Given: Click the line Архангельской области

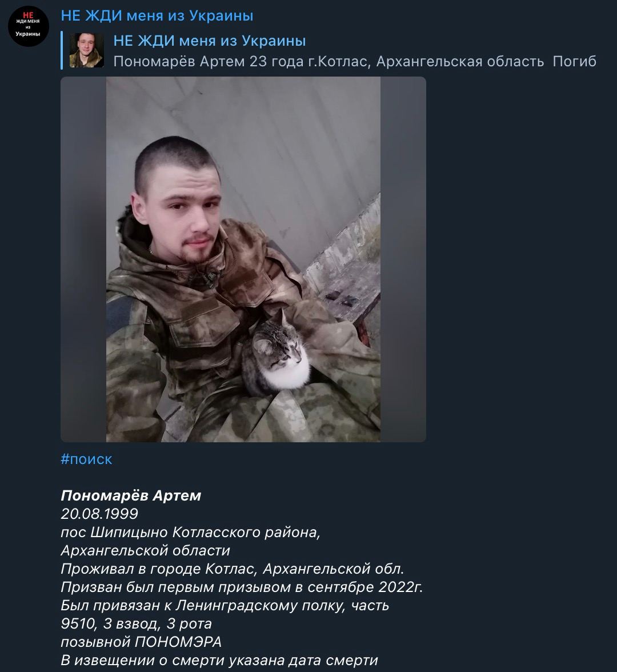Looking at the screenshot, I should (x=146, y=550).
